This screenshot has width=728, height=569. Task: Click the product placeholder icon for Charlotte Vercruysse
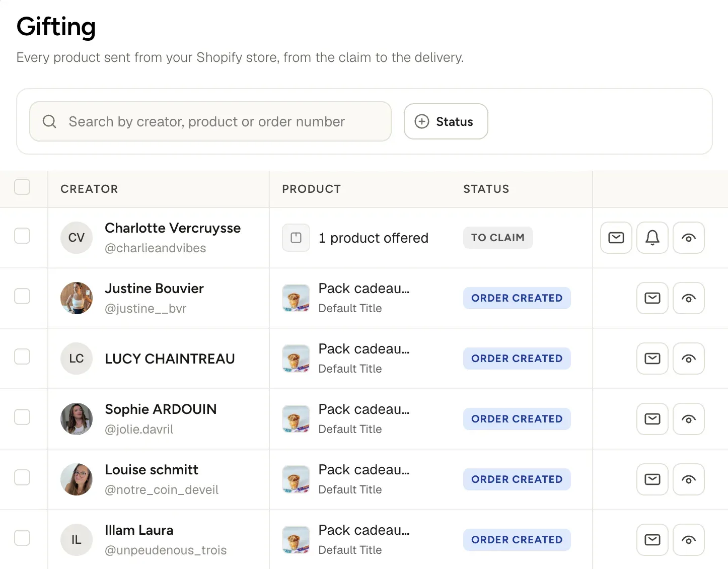[296, 238]
